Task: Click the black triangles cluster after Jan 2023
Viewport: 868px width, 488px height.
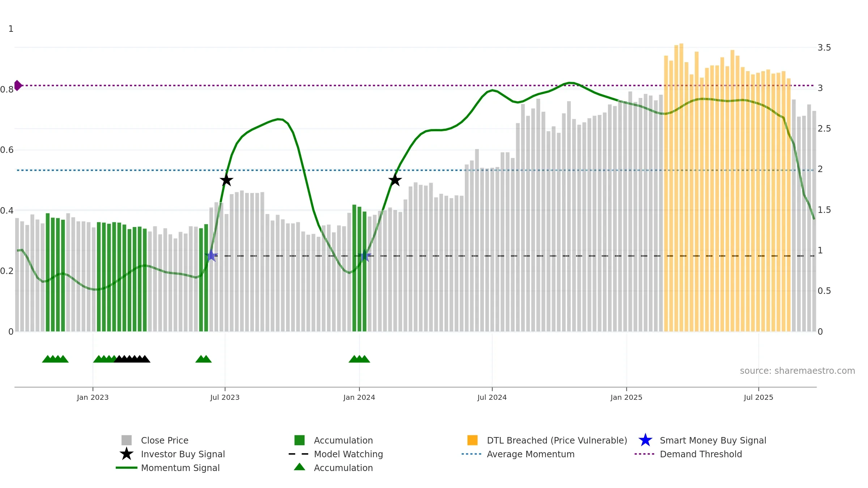Action: pos(132,359)
